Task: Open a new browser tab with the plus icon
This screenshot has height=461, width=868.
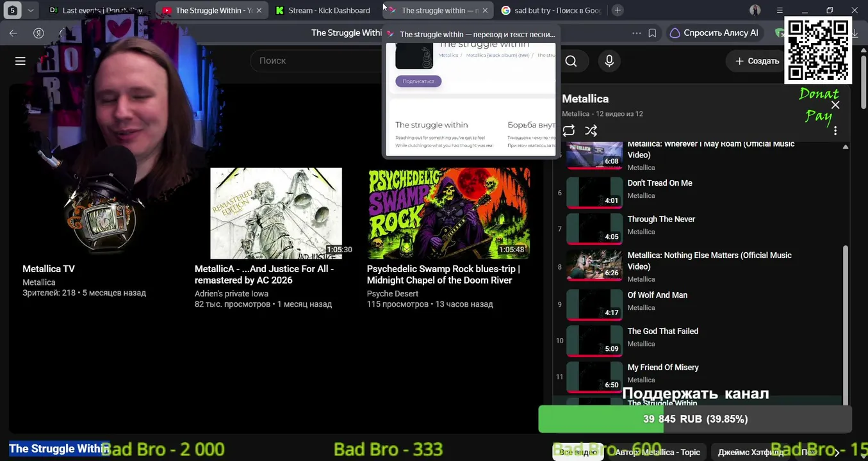Action: (x=618, y=10)
